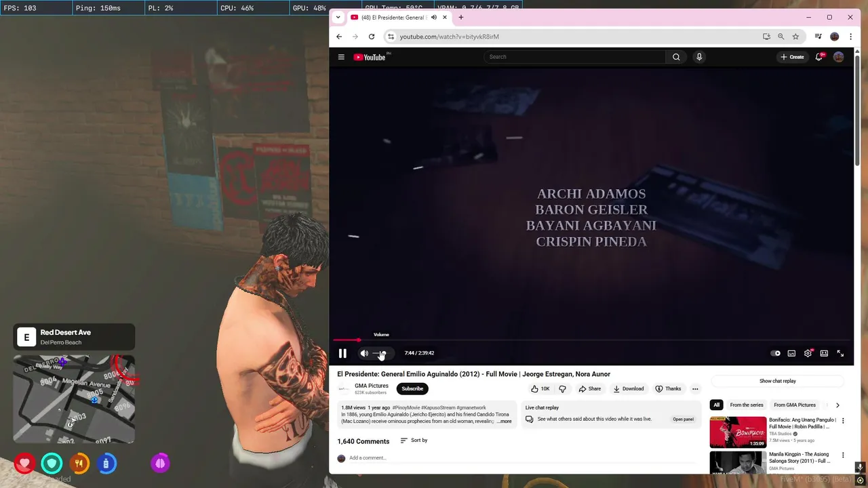Switch to theater mode
The width and height of the screenshot is (868, 488).
[x=824, y=353]
